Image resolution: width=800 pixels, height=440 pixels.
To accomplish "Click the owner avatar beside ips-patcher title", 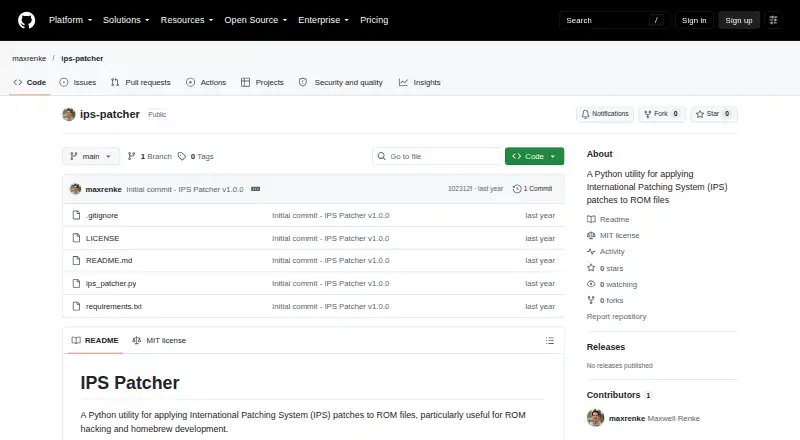I will coord(69,114).
